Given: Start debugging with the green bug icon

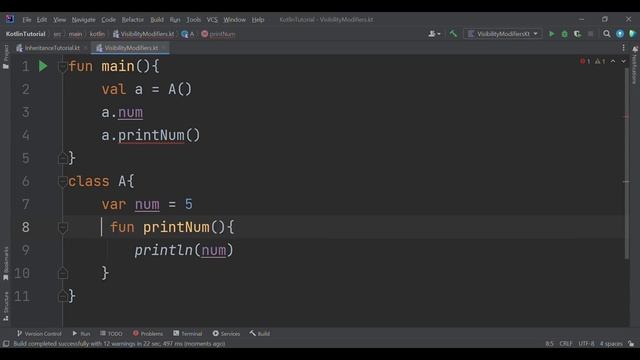Looking at the screenshot, I should [564, 34].
